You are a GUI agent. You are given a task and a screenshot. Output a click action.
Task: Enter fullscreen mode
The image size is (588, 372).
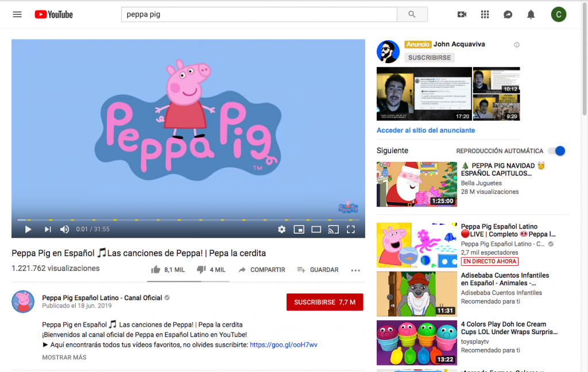tap(351, 230)
